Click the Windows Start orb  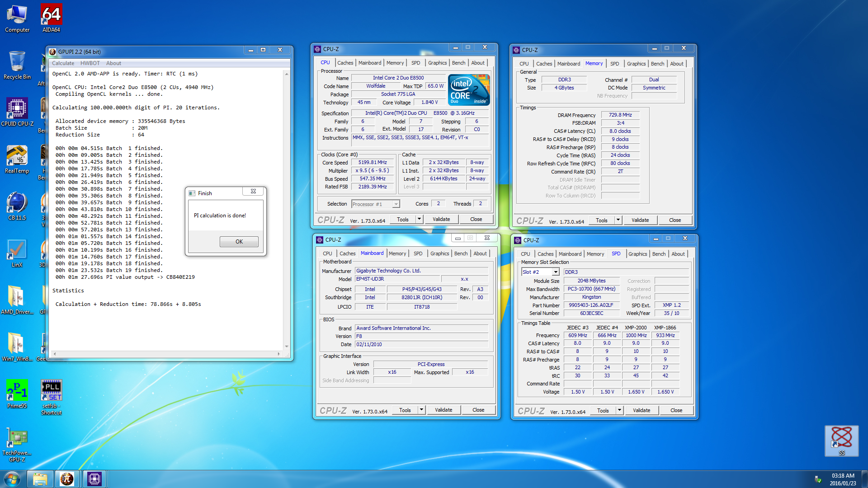12,479
